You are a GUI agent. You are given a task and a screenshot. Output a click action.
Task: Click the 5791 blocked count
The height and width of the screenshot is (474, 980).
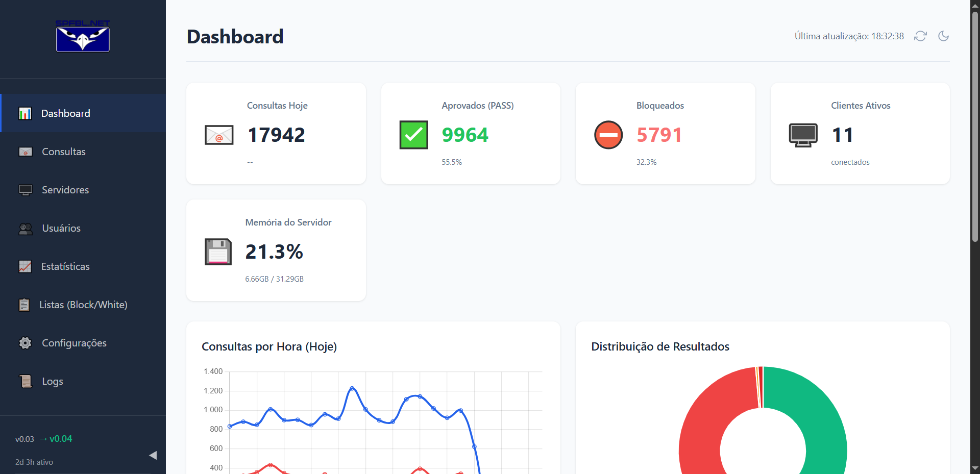pos(659,135)
